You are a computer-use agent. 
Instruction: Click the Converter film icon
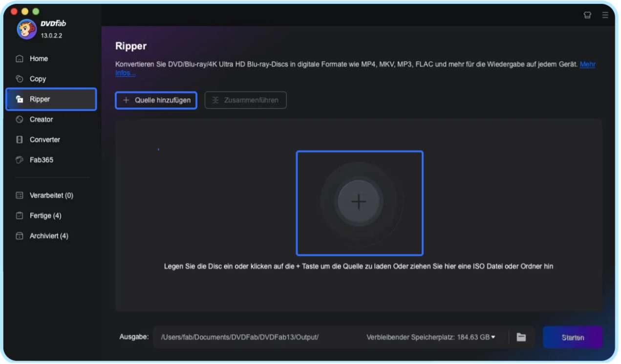point(20,140)
